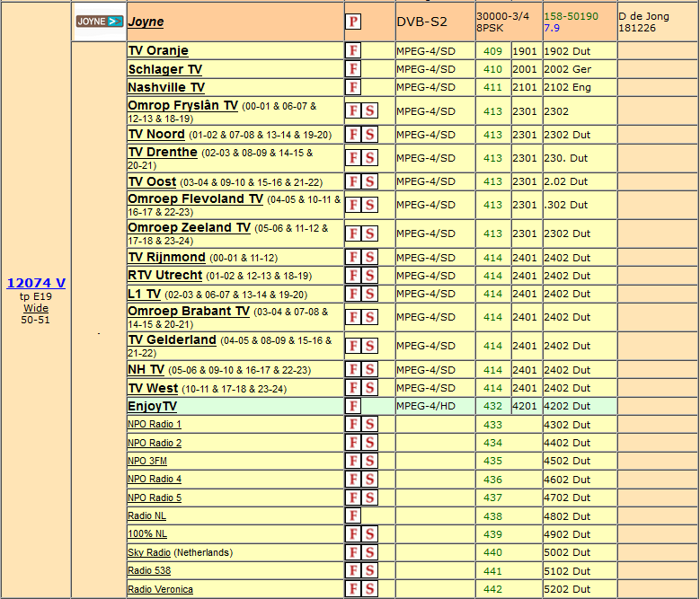Open the 100% NL link
The height and width of the screenshot is (599, 700).
(x=147, y=533)
